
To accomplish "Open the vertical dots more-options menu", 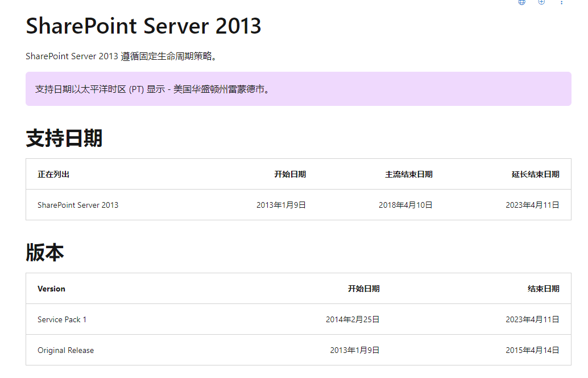I will 562,2.
